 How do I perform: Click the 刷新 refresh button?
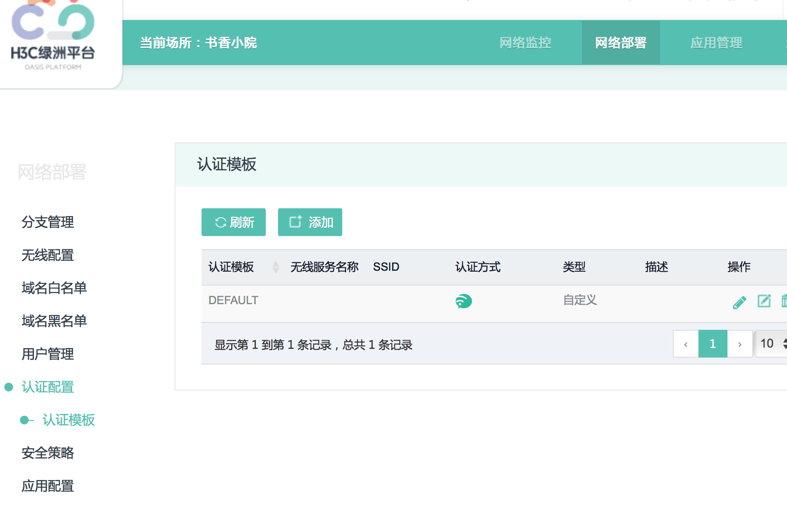tap(234, 222)
